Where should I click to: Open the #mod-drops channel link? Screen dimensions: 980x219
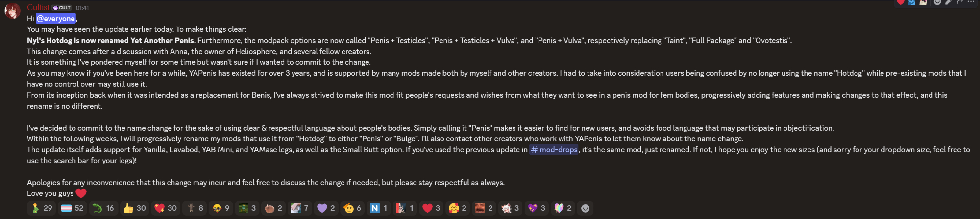click(x=554, y=150)
